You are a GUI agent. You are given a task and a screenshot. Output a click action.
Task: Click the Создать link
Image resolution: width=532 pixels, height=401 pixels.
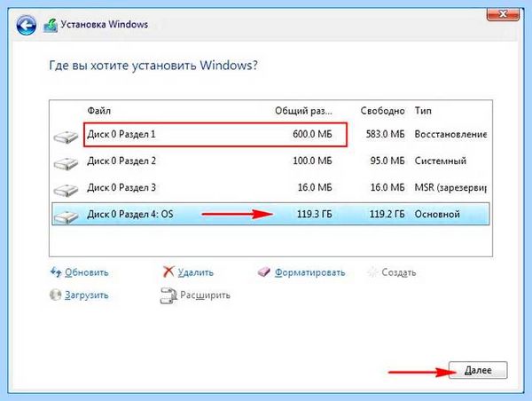(x=399, y=272)
